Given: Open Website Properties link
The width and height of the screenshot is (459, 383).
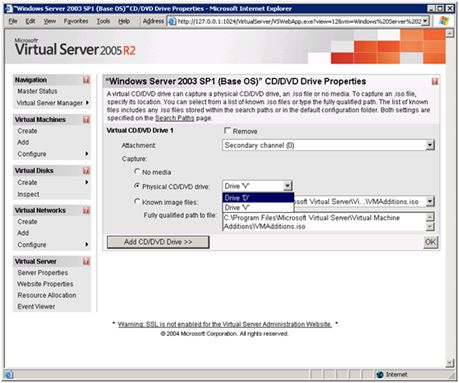Looking at the screenshot, I should coord(45,284).
